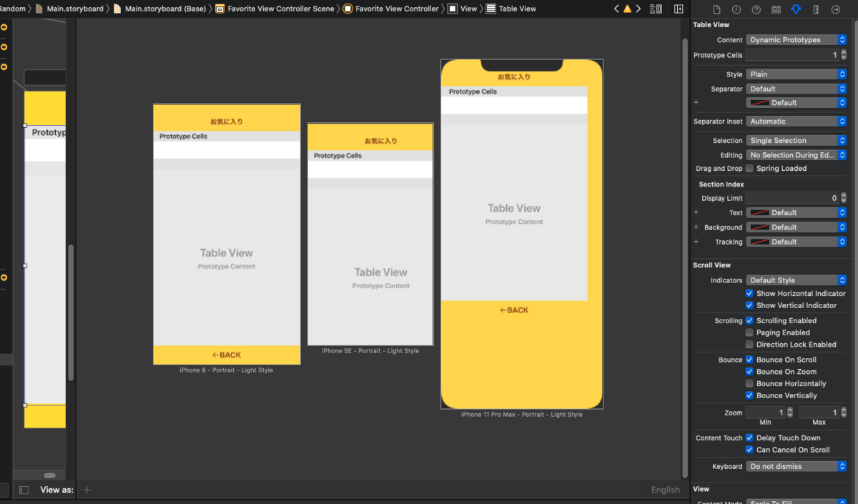Image resolution: width=858 pixels, height=504 pixels.
Task: Disable Show Horizontal Indicator
Action: (749, 293)
